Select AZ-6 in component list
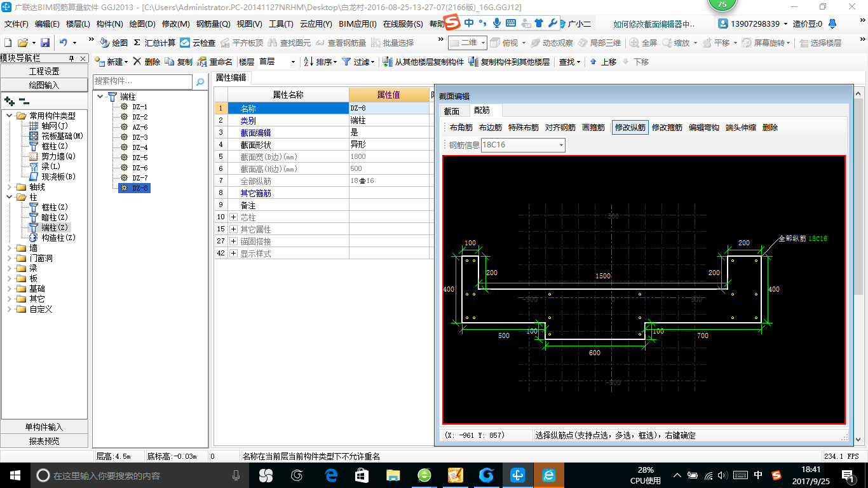Image resolution: width=868 pixels, height=488 pixels. pos(140,127)
